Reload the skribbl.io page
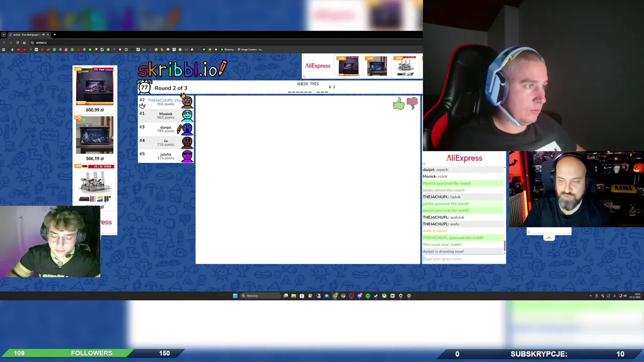 18,43
